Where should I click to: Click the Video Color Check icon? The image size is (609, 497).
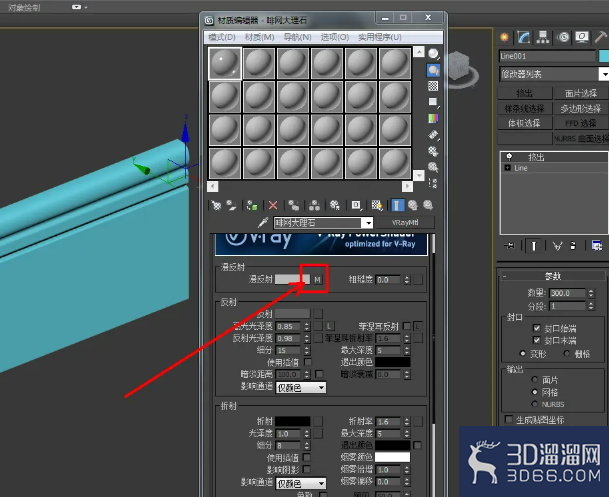433,118
